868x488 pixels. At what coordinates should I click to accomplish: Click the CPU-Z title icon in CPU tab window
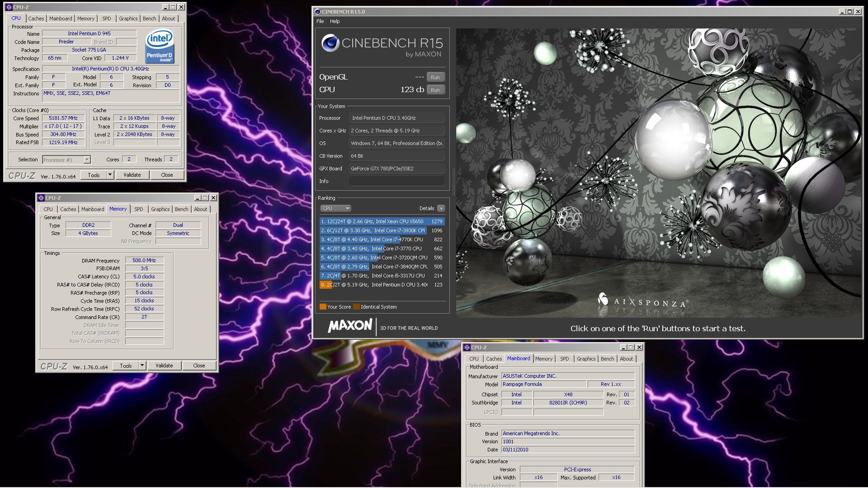coord(9,7)
